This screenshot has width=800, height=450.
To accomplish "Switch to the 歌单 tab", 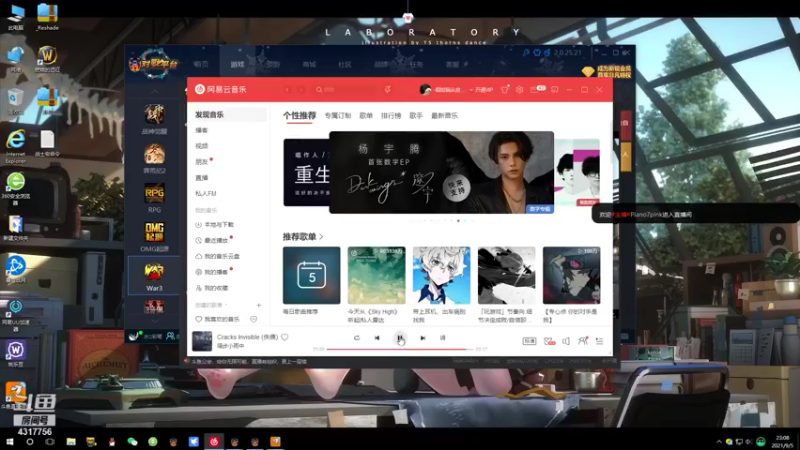I will pos(366,116).
